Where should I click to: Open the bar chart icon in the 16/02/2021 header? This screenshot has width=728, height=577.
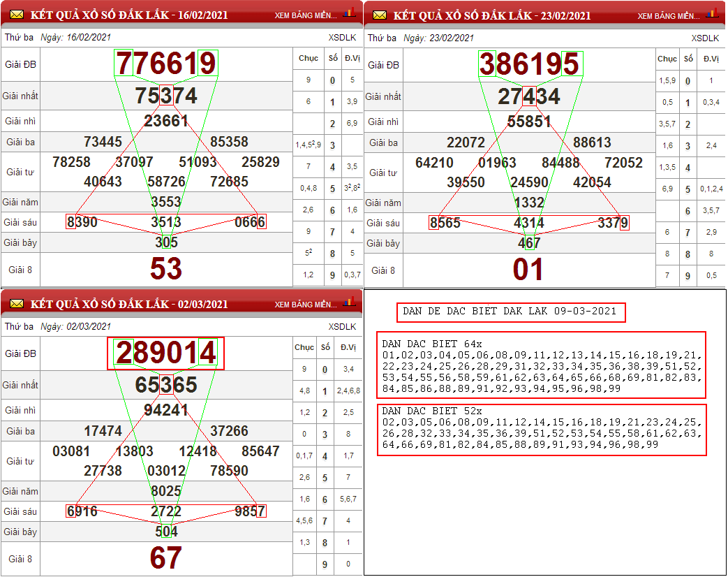[349, 13]
